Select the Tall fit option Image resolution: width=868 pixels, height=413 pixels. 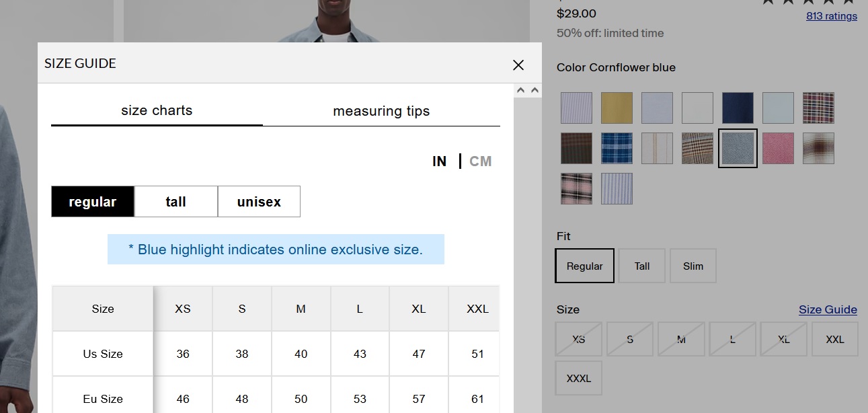[642, 266]
